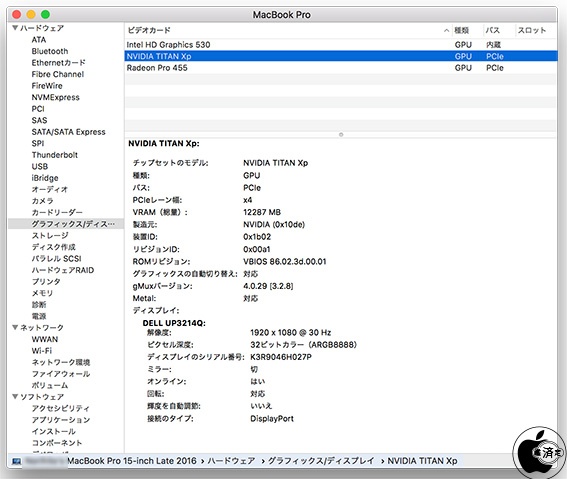
Task: Click the sort arrow in ビデオカード header
Action: point(446,30)
